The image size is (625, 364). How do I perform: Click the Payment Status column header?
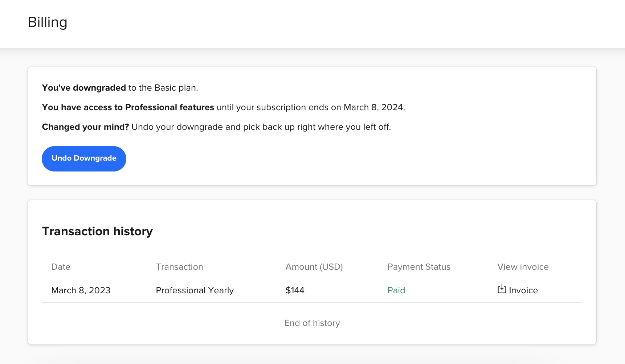click(x=418, y=267)
